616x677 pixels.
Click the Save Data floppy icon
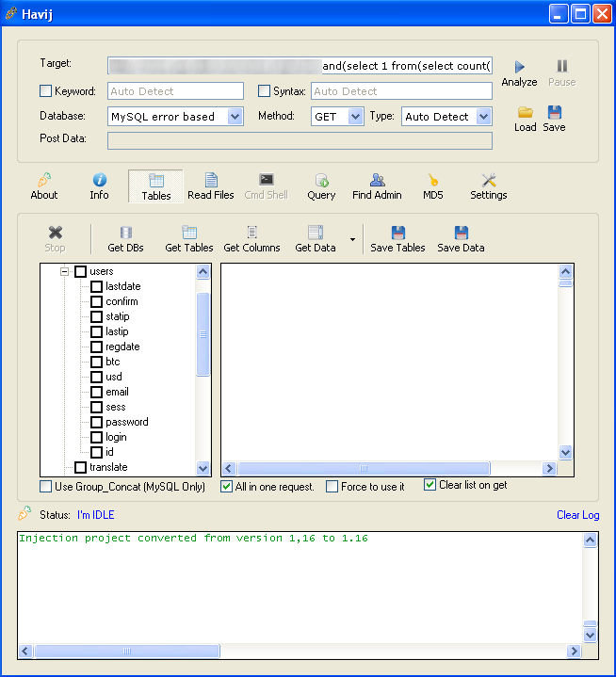point(461,233)
